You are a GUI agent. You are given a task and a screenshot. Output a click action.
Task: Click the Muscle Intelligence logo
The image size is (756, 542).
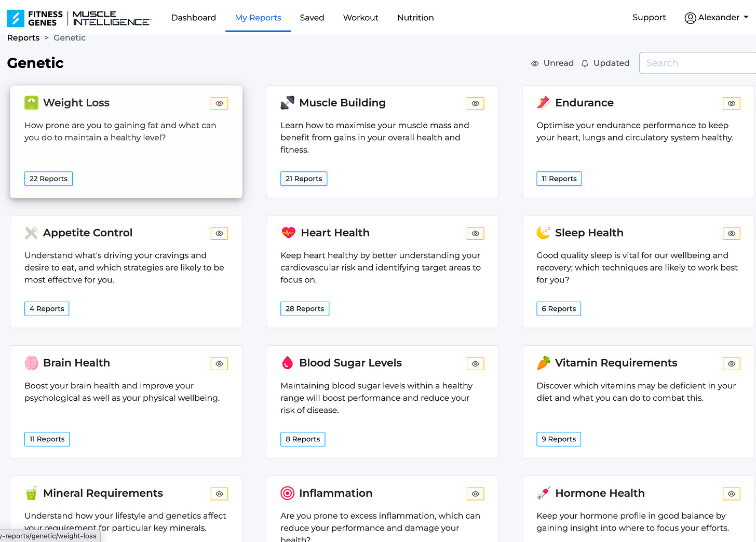coord(111,18)
